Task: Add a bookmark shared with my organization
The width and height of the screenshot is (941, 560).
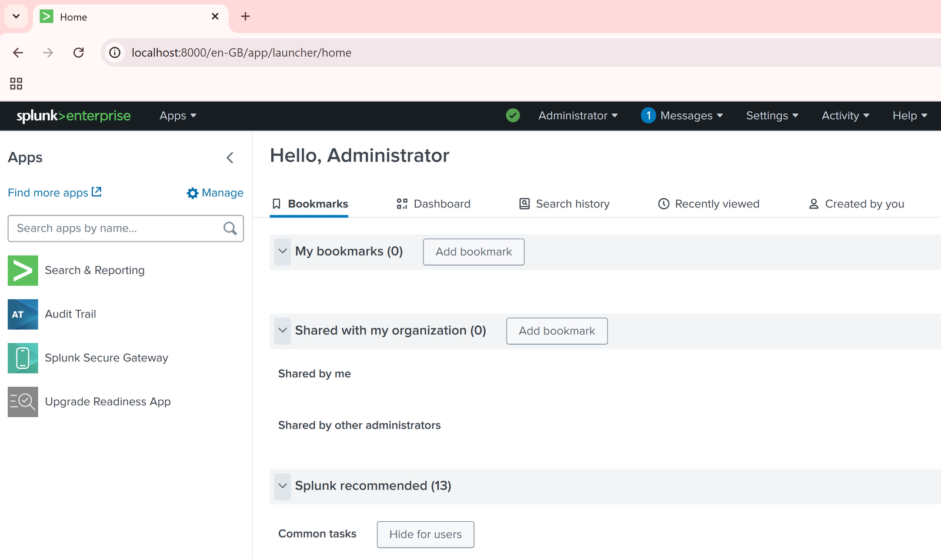Action: 556,331
